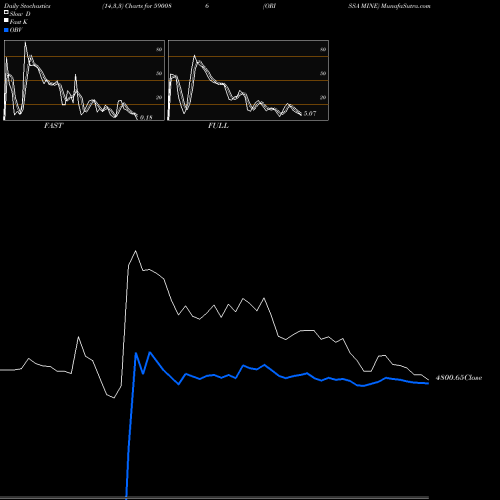Click the '5.07' value in FULL chart
The width and height of the screenshot is (500, 500).
pos(310,114)
